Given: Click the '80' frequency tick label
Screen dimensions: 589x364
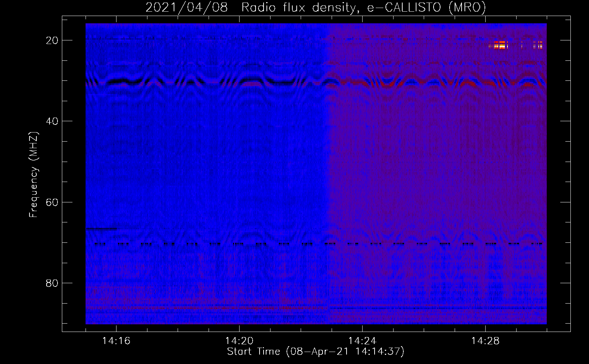Looking at the screenshot, I should [x=52, y=283].
